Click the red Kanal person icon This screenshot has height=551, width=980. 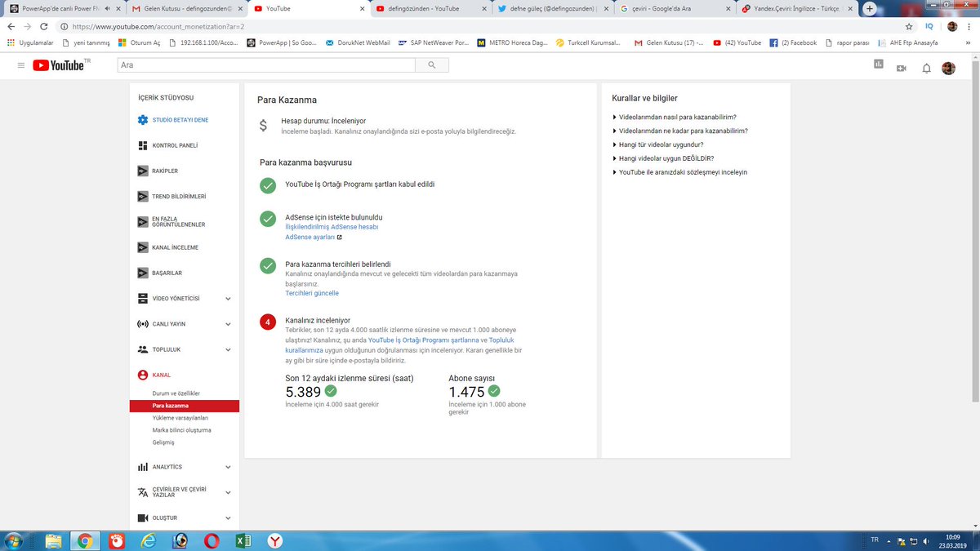pos(143,375)
